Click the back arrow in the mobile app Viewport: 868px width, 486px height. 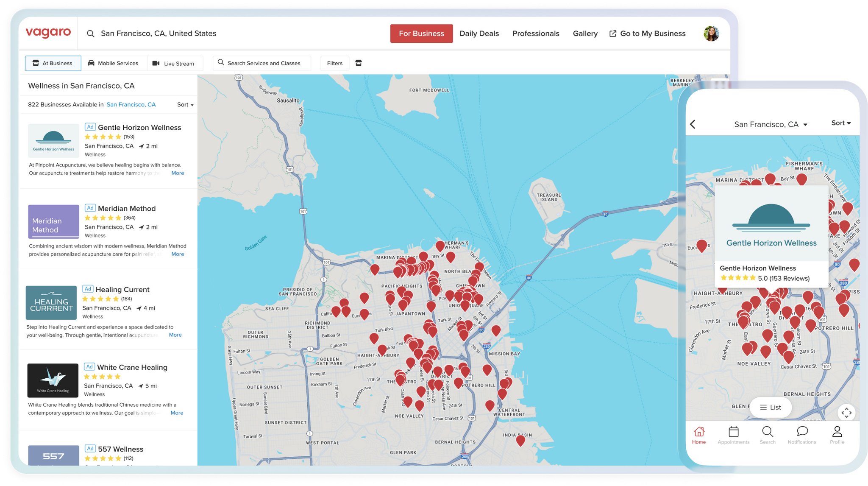[x=693, y=124]
